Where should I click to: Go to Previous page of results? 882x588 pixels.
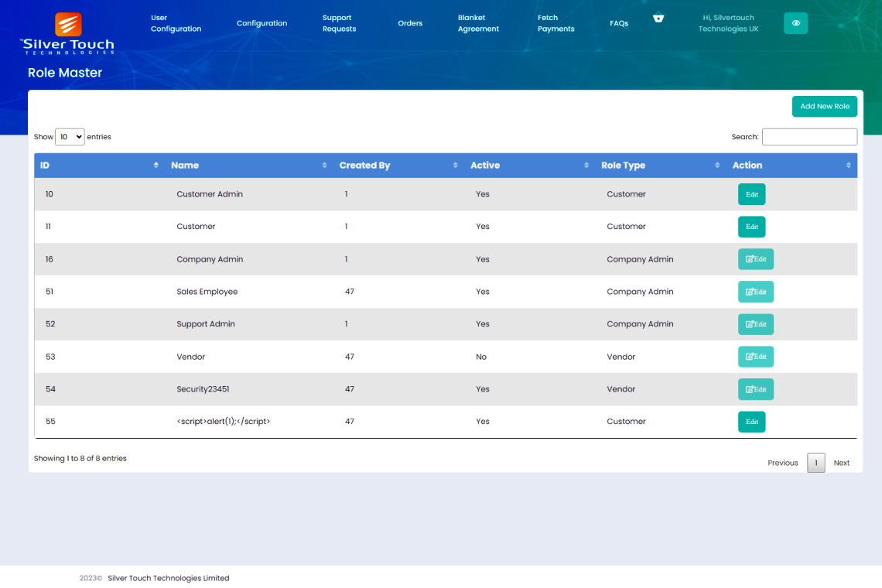click(782, 463)
